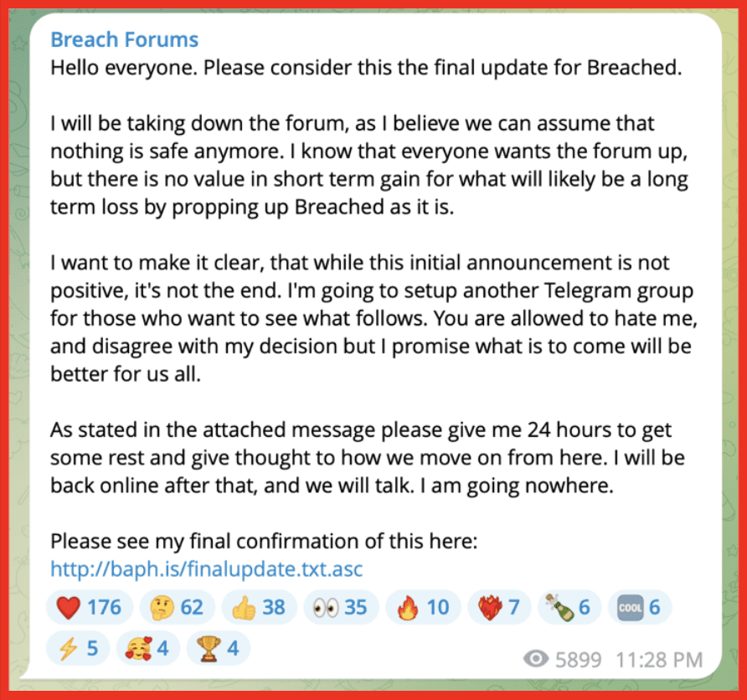
Task: Tap the thumbs up reaction
Action: [x=259, y=607]
